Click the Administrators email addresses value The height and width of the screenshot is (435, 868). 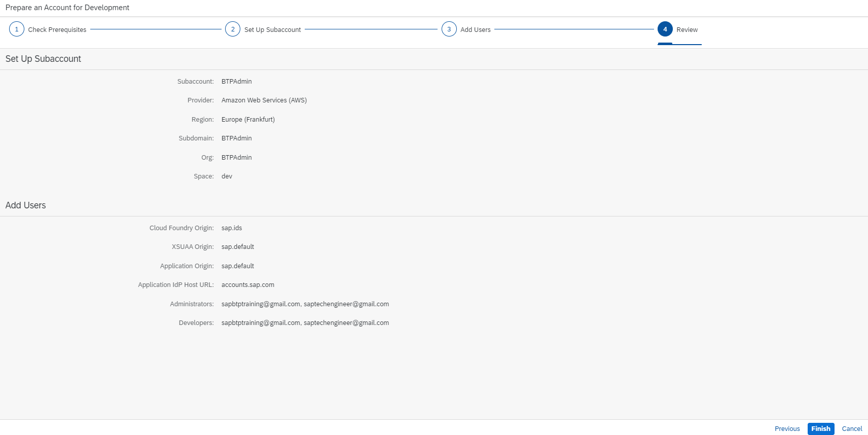(305, 304)
